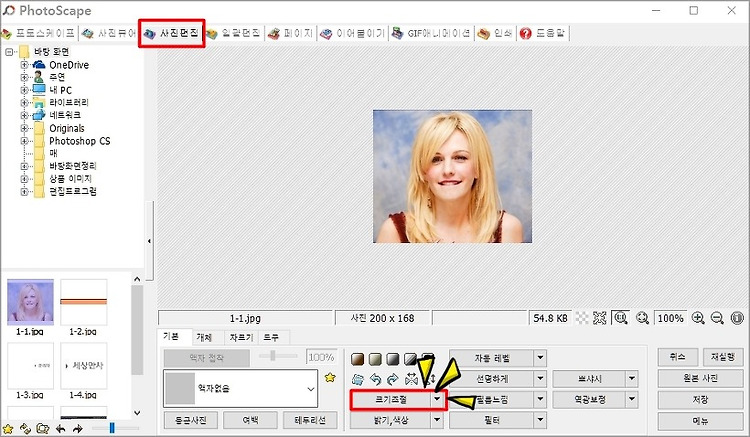Click the 테두리선 border line button
The width and height of the screenshot is (750, 437).
310,420
